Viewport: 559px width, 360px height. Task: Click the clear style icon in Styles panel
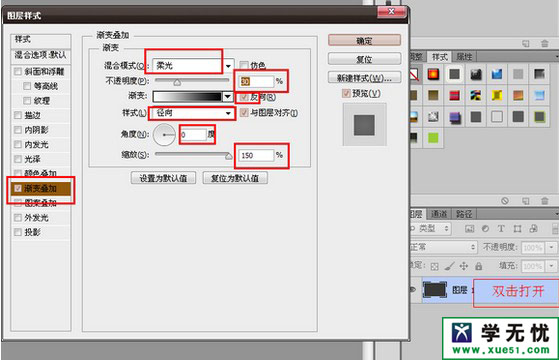click(505, 201)
